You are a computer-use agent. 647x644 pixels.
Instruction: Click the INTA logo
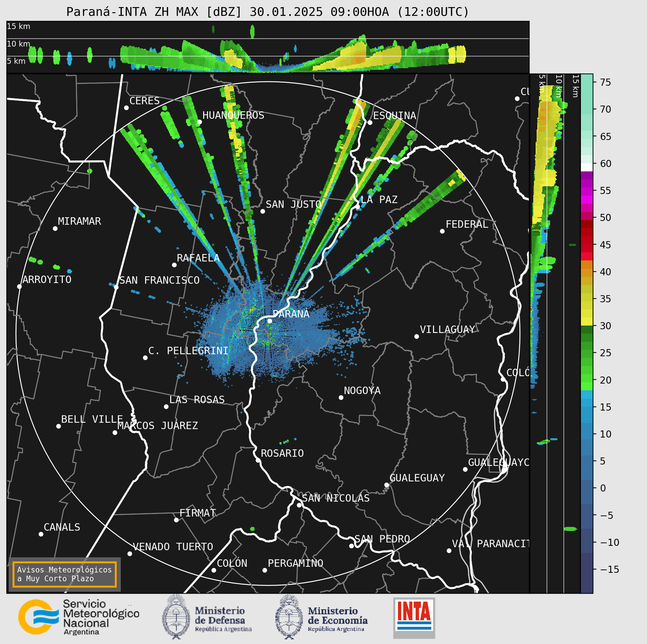(414, 618)
